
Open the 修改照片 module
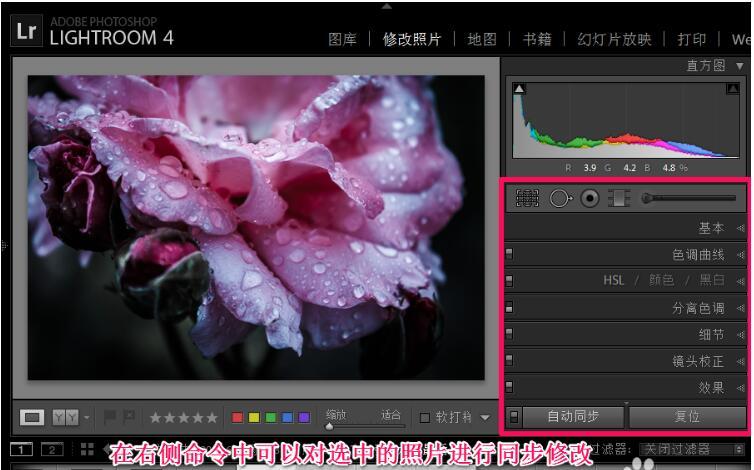[412, 39]
